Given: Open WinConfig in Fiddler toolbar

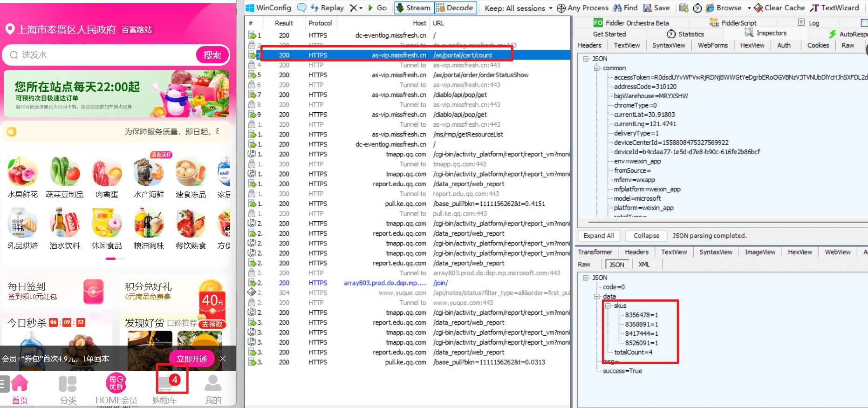Looking at the screenshot, I should pos(268,8).
